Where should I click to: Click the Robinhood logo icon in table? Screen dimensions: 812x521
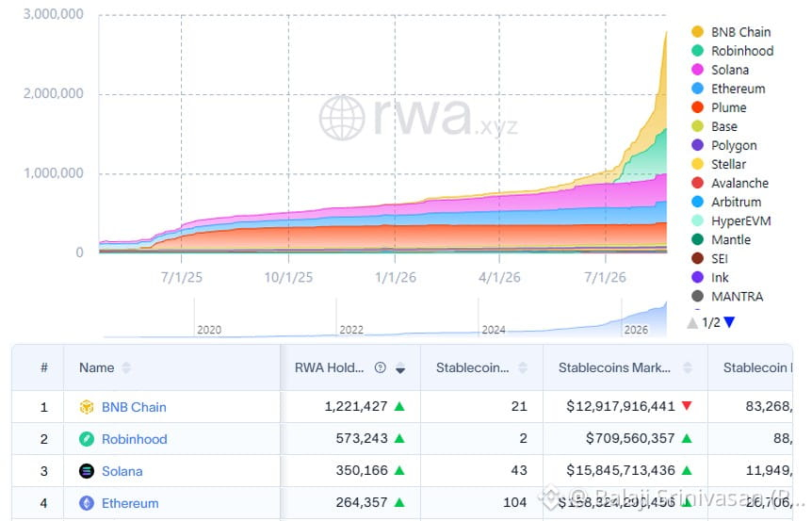(87, 439)
